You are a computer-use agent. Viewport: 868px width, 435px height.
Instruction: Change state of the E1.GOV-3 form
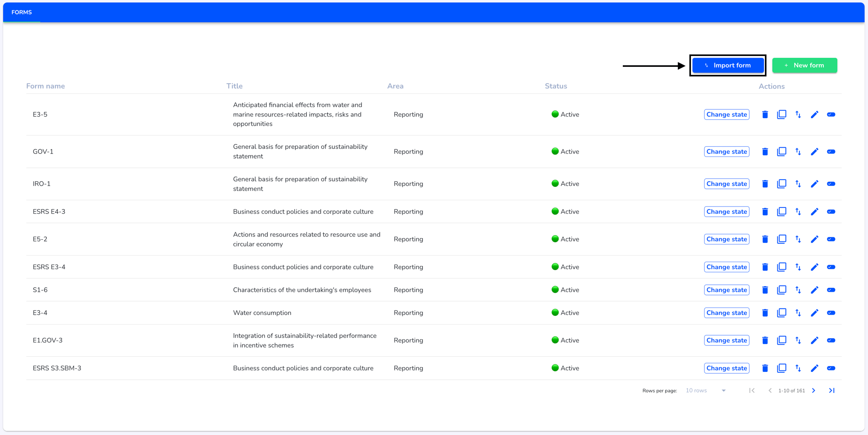727,340
